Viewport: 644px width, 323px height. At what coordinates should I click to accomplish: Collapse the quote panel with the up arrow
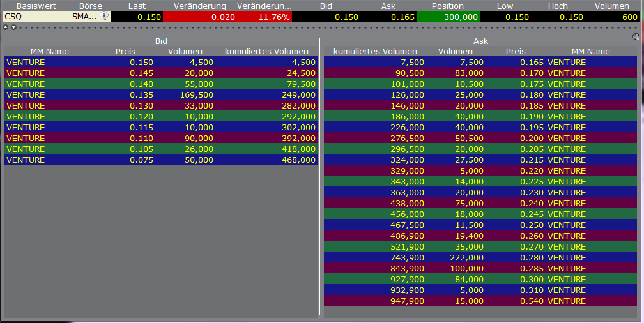(x=6, y=27)
